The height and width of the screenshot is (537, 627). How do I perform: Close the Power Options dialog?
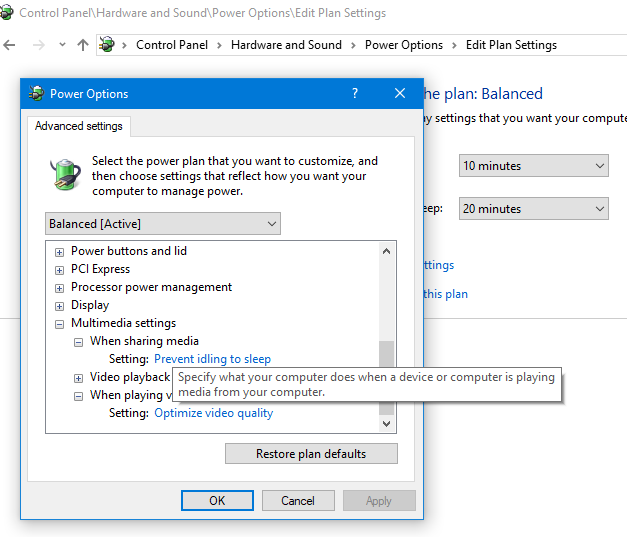(399, 93)
